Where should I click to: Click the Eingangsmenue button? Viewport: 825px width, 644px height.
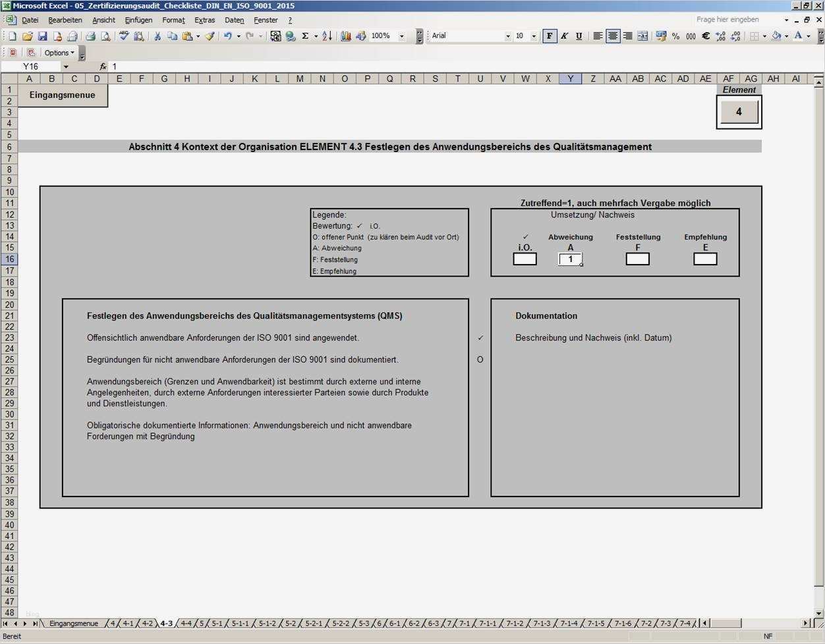coord(62,95)
